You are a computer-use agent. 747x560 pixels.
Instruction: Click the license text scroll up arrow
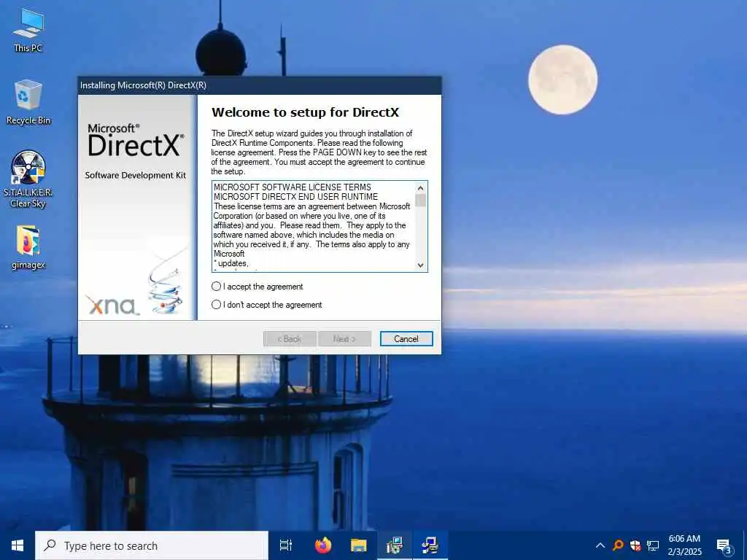(420, 188)
